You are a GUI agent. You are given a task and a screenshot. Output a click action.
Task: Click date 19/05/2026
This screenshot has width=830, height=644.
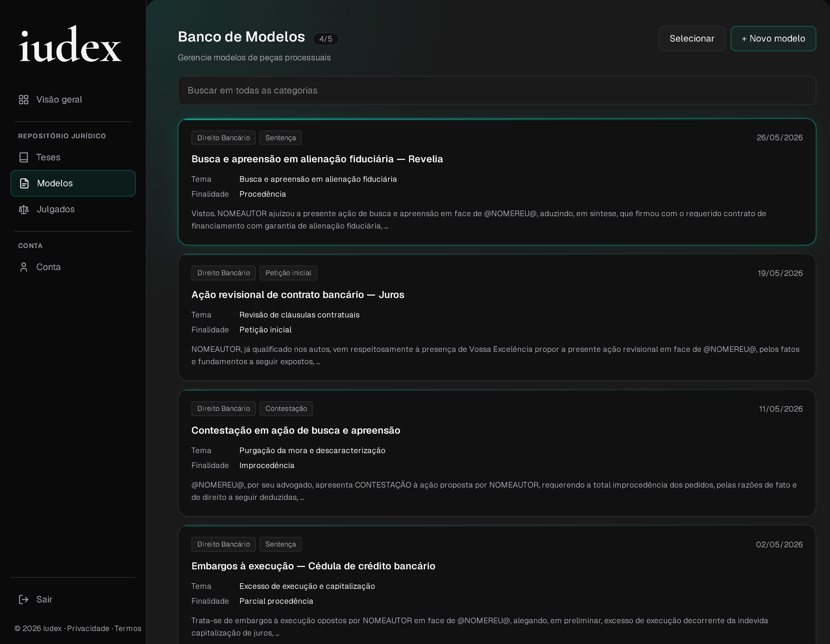(x=780, y=273)
